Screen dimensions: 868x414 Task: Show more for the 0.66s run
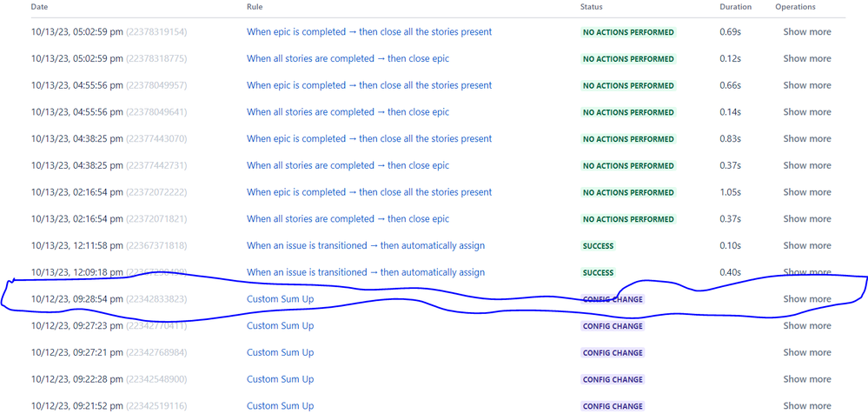point(807,85)
